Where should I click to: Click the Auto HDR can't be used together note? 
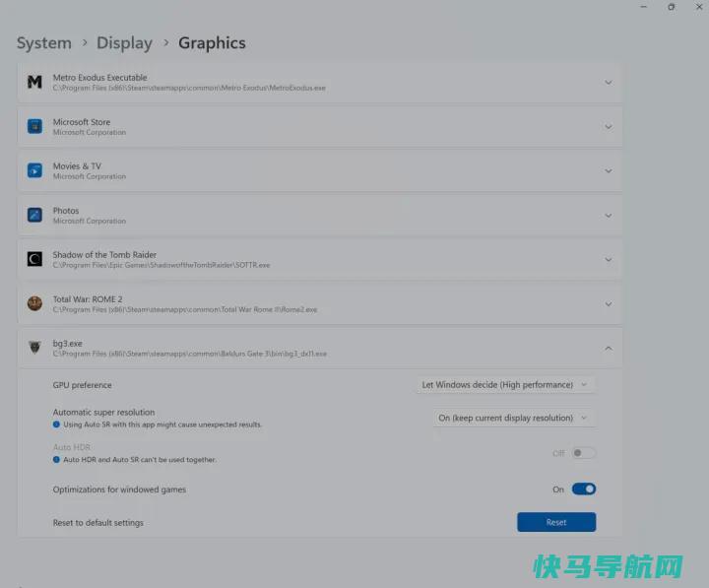[140, 460]
